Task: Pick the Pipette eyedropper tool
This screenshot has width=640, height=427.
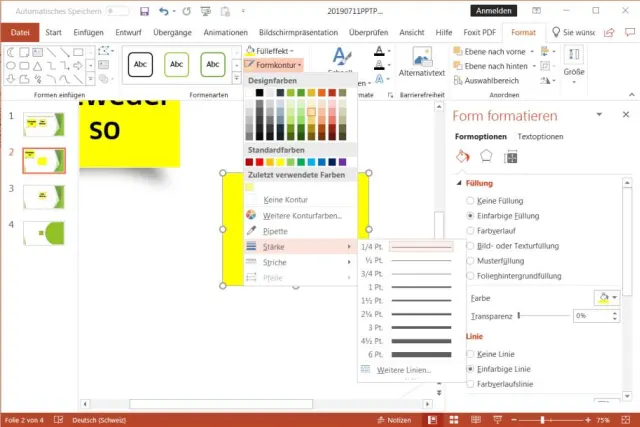Action: [276, 230]
